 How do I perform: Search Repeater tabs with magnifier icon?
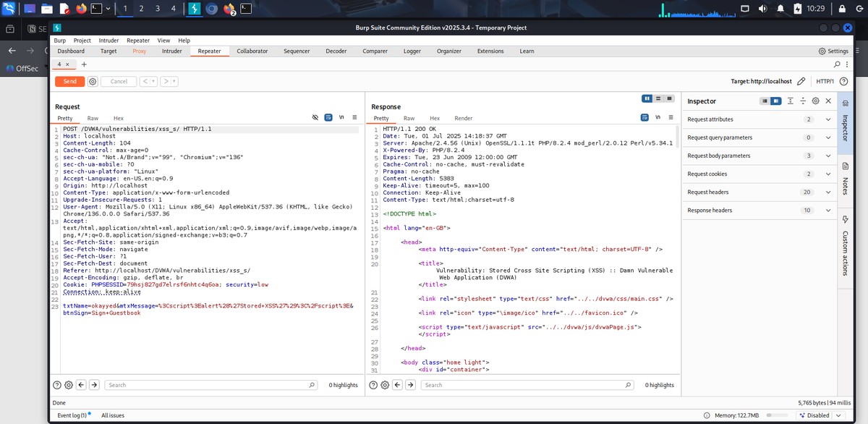tap(838, 64)
